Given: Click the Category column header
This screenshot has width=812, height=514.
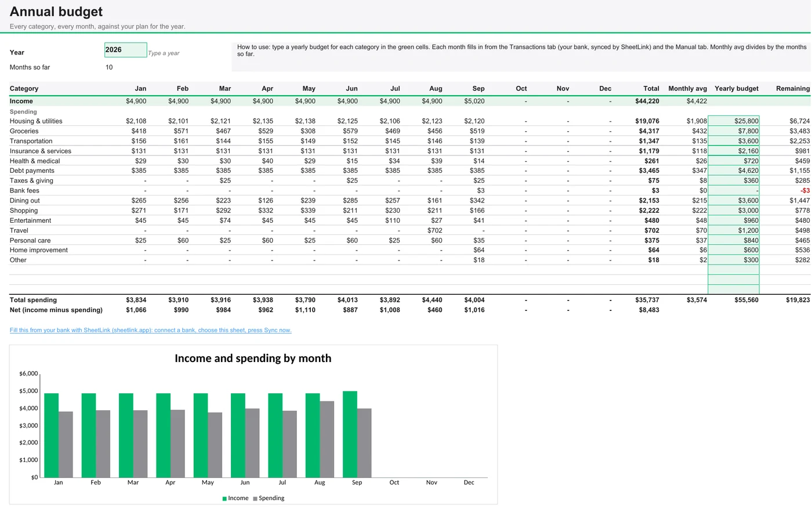Looking at the screenshot, I should (24, 89).
